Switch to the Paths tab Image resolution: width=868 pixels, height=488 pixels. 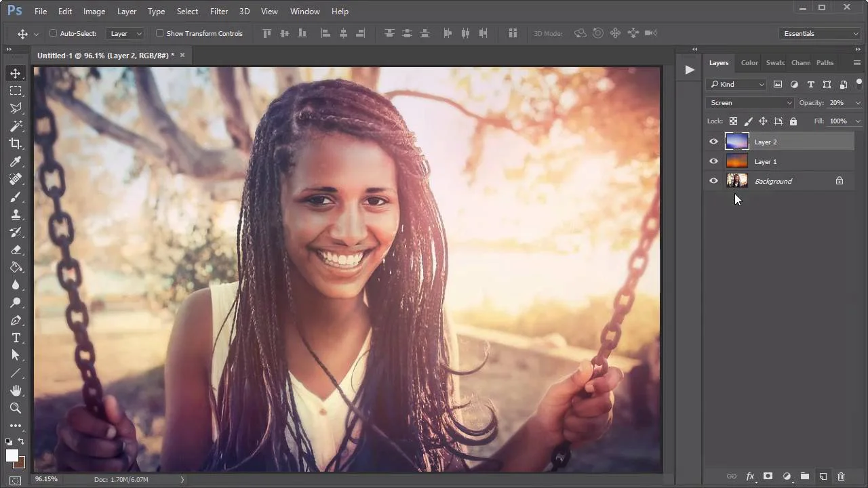825,63
